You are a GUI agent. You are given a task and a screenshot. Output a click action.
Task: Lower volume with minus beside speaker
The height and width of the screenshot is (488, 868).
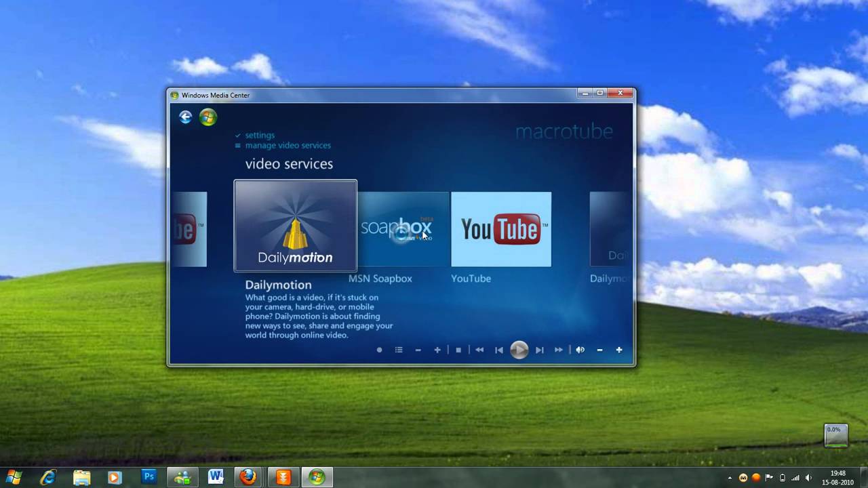599,350
